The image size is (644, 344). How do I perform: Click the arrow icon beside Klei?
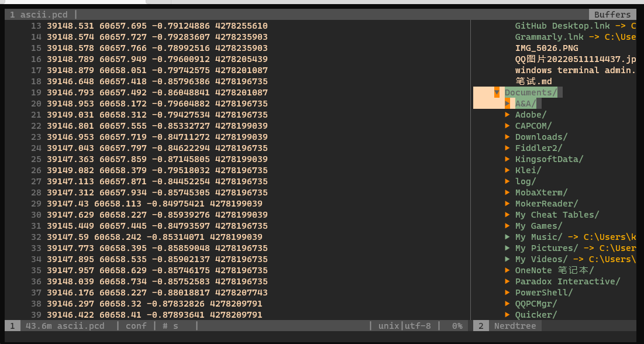coord(507,170)
